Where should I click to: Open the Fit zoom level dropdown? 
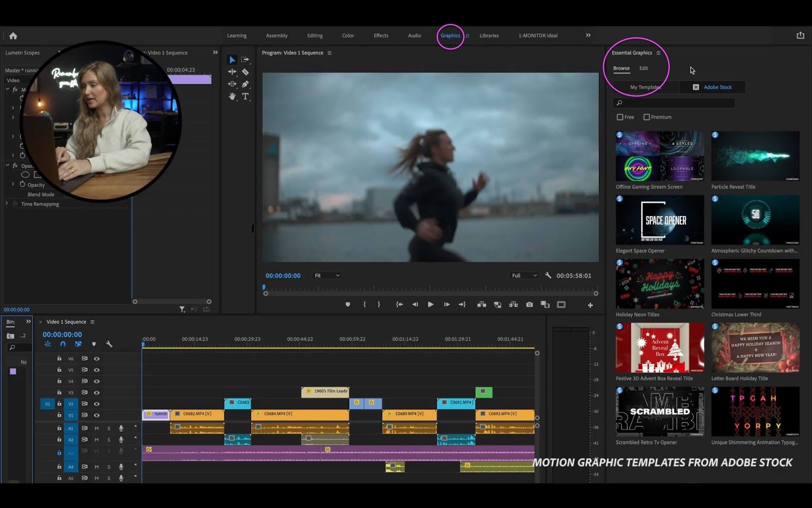tap(327, 276)
